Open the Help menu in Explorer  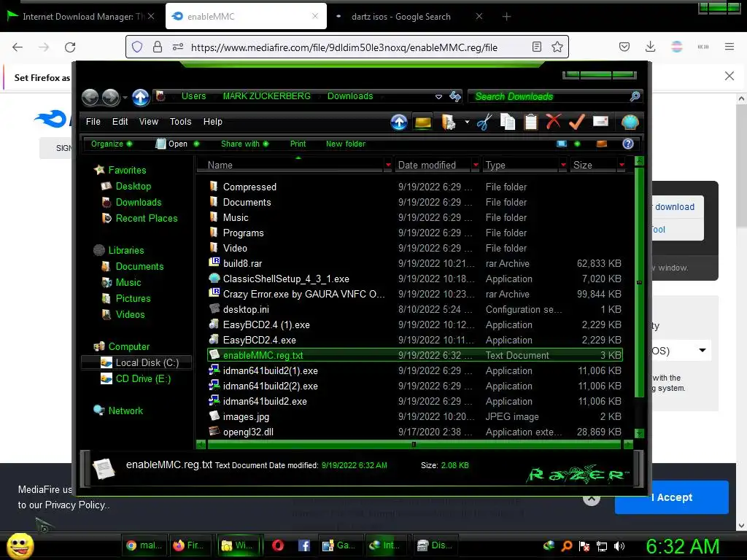(x=213, y=122)
